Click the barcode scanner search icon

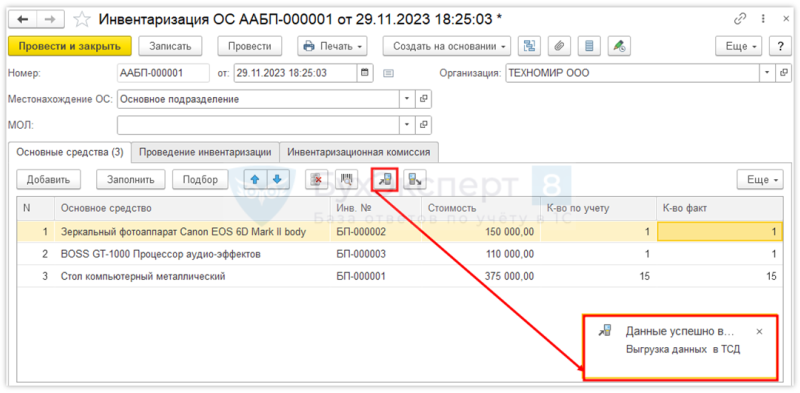[346, 179]
